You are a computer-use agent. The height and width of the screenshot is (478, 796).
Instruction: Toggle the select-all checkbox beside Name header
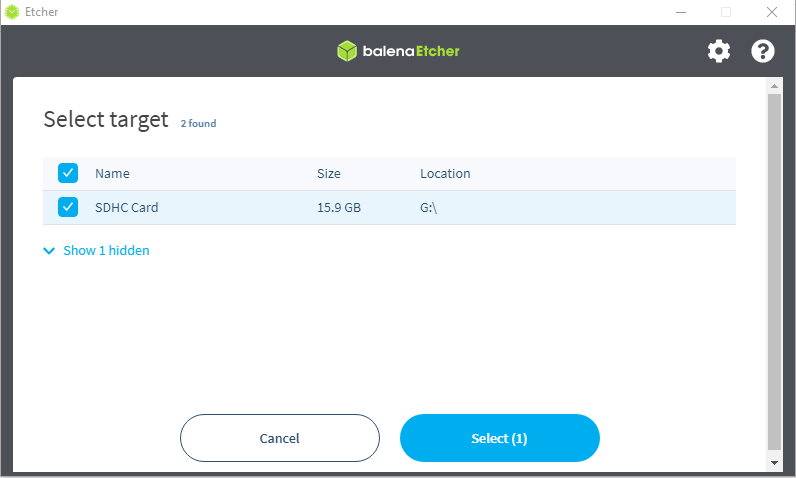(x=68, y=173)
